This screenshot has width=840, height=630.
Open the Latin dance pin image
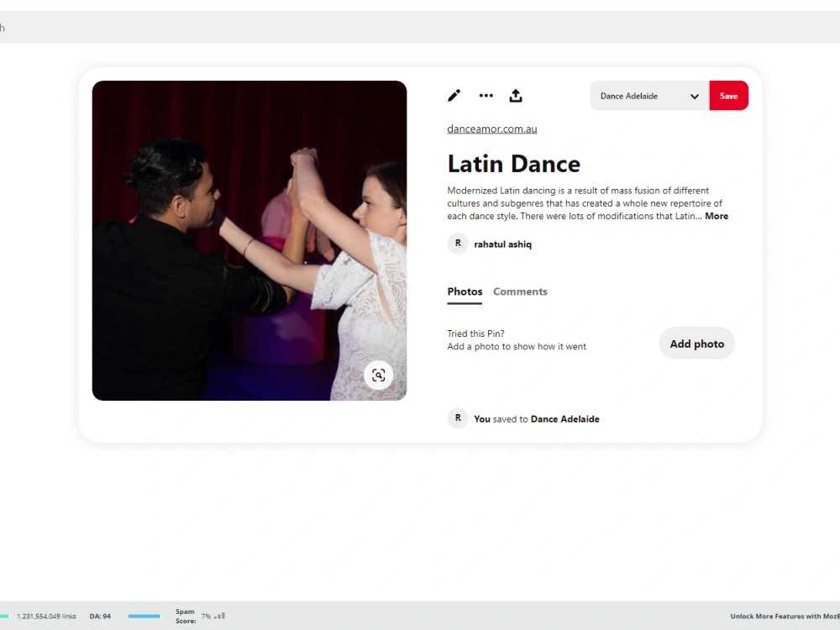[x=249, y=240]
